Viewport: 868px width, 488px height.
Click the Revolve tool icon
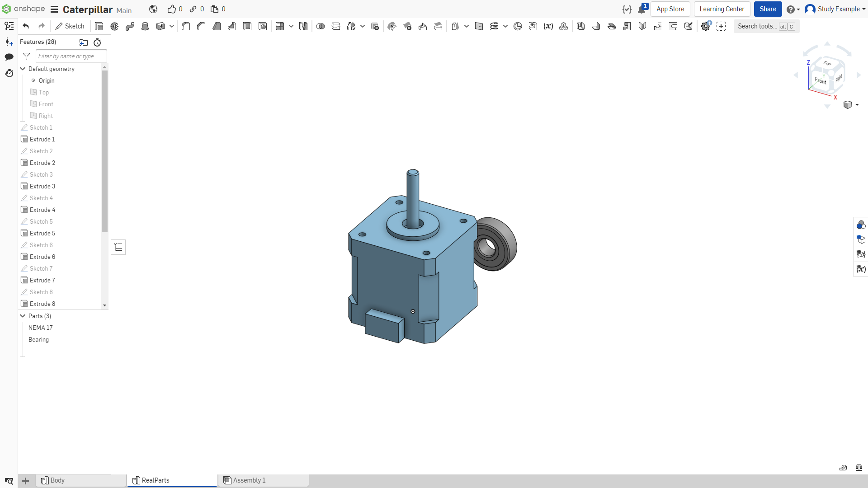(x=114, y=26)
